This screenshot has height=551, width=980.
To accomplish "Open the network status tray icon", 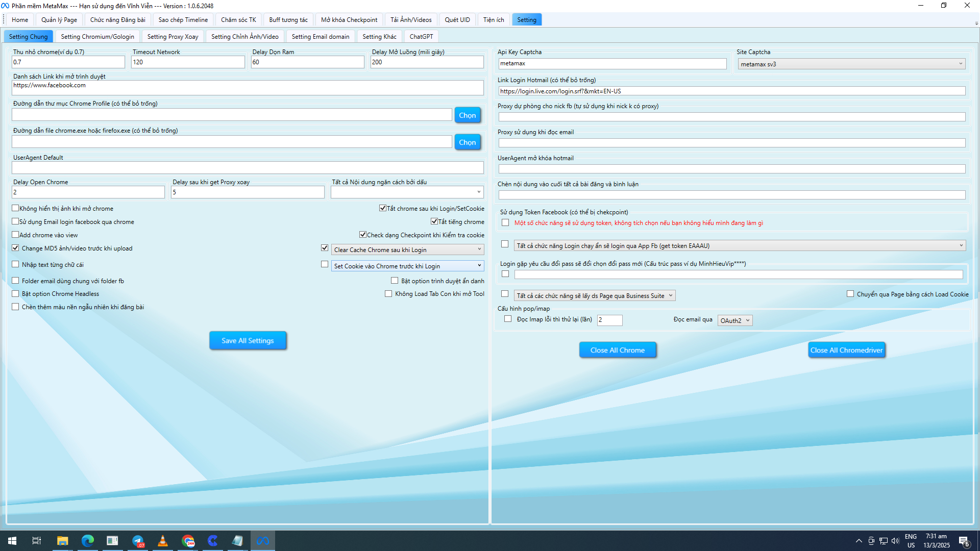I will 884,541.
